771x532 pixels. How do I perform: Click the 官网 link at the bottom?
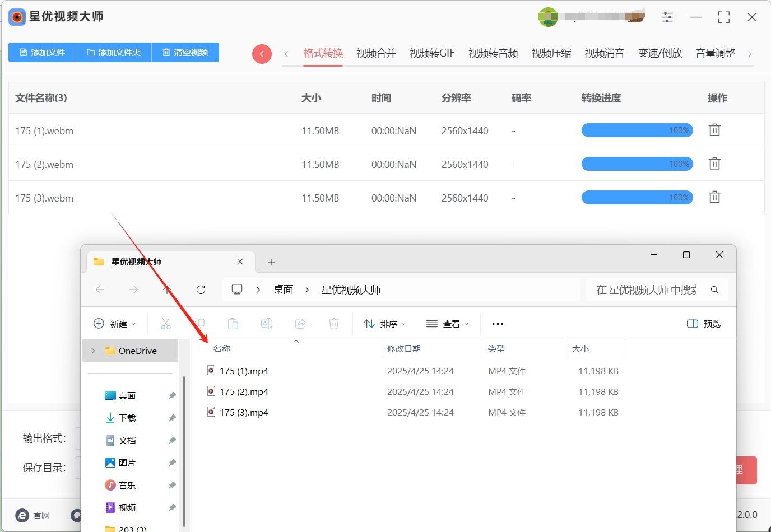tap(33, 515)
